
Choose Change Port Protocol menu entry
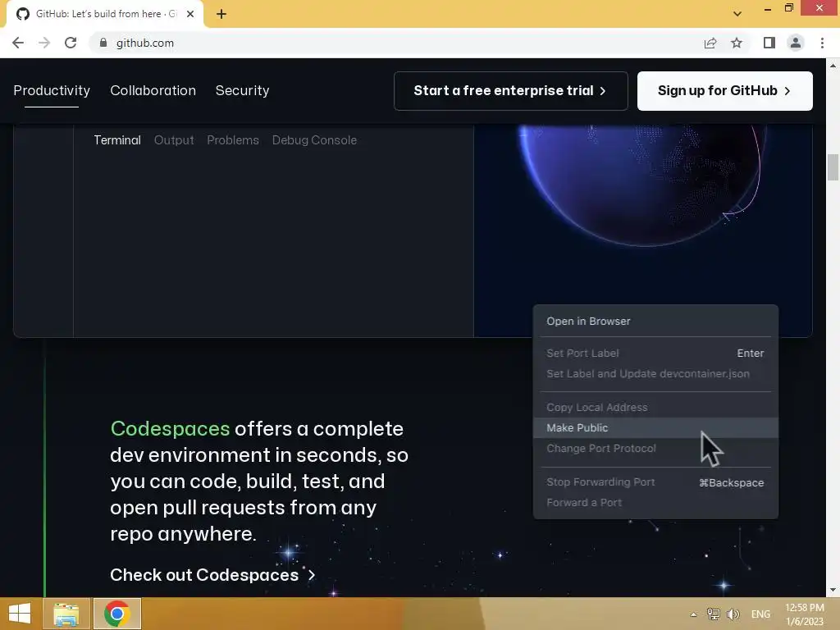655,449
